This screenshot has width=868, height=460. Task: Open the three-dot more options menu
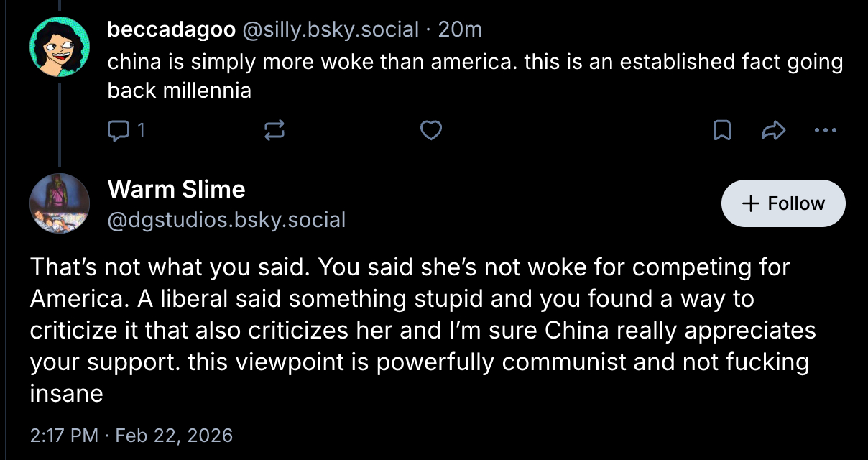(x=826, y=130)
